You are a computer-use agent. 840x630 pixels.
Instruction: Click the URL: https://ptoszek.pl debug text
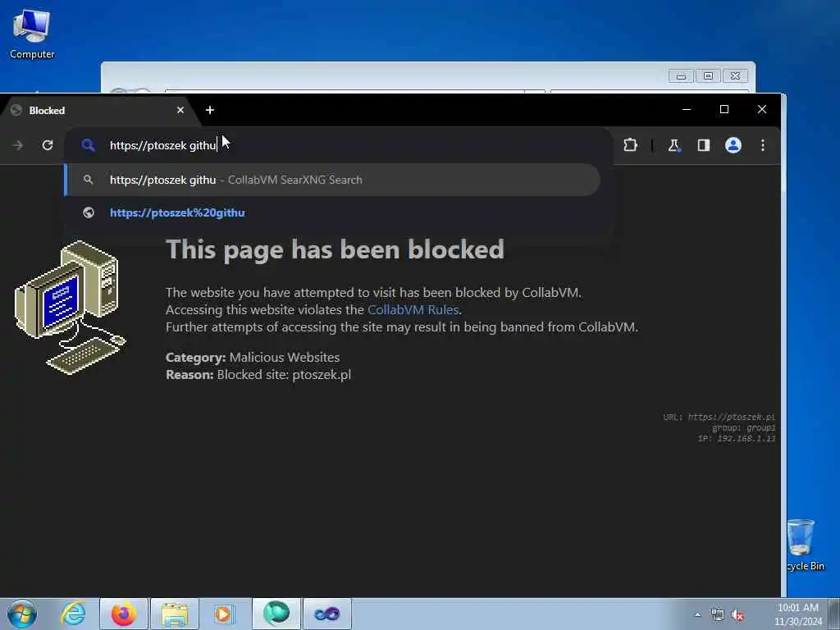pos(719,417)
